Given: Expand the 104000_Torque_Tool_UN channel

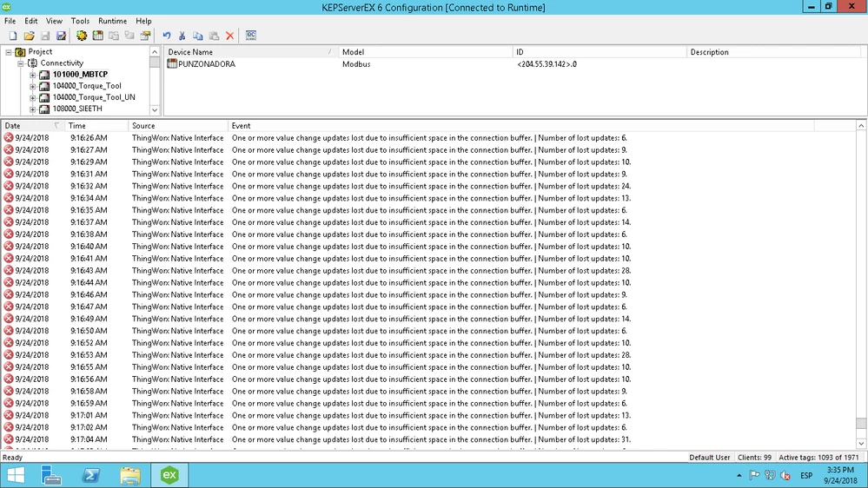Looking at the screenshot, I should pyautogui.click(x=33, y=98).
